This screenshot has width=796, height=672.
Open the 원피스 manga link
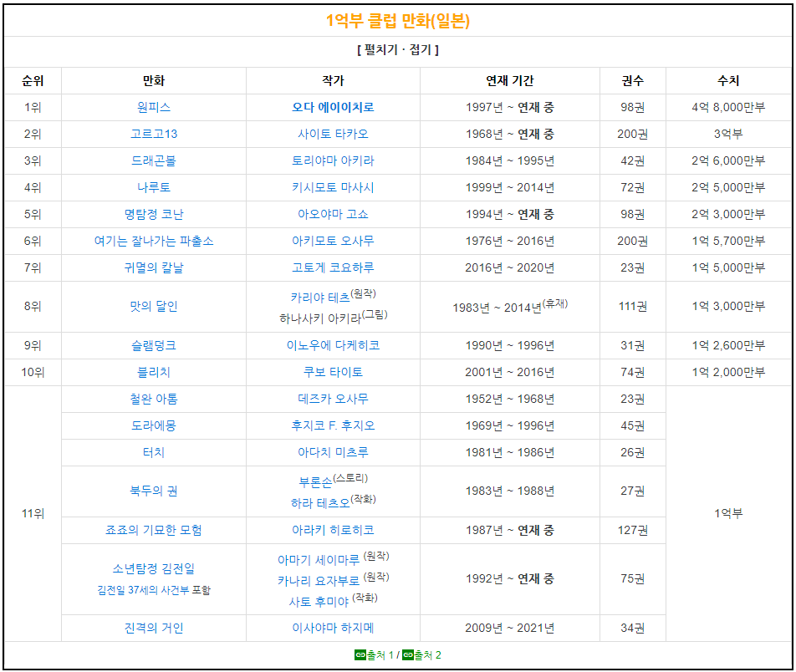tap(154, 107)
